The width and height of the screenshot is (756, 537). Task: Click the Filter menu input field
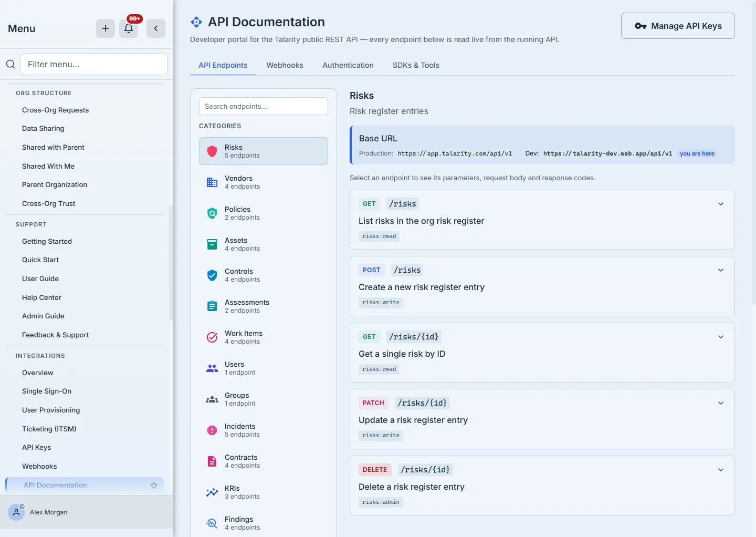[x=94, y=64]
